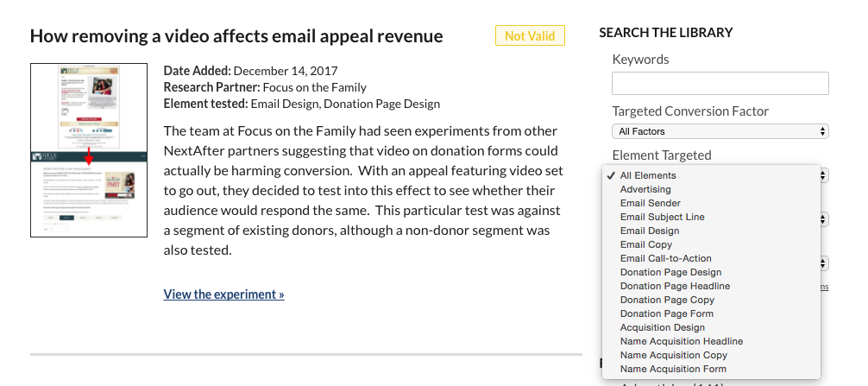This screenshot has height=386, width=868.
Task: Click the experiment email thumbnail image
Action: pos(89,150)
